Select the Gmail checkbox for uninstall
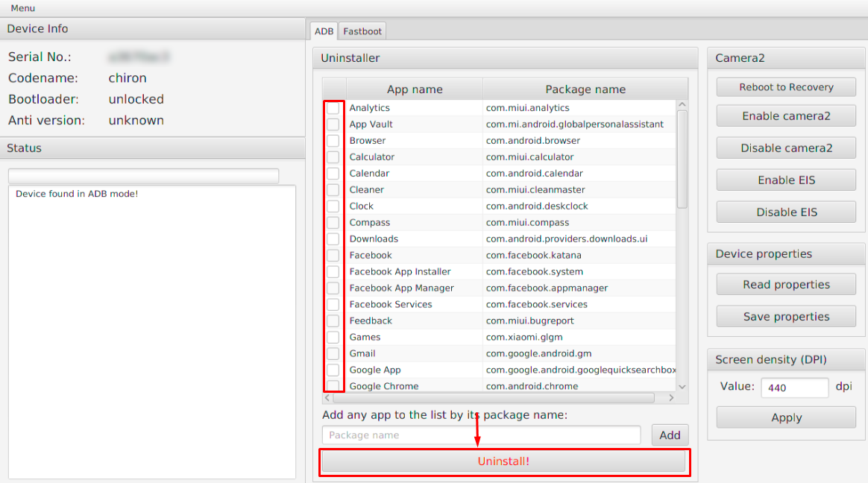The width and height of the screenshot is (868, 483). coord(333,354)
